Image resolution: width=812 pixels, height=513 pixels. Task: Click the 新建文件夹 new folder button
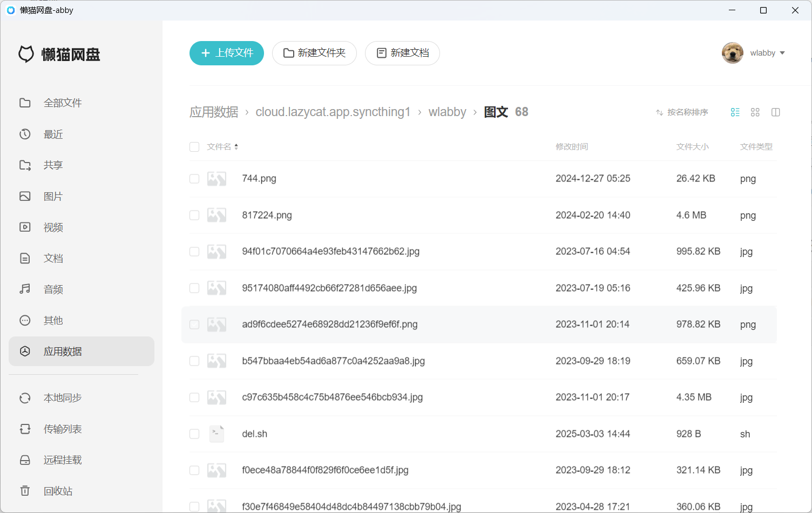(314, 53)
